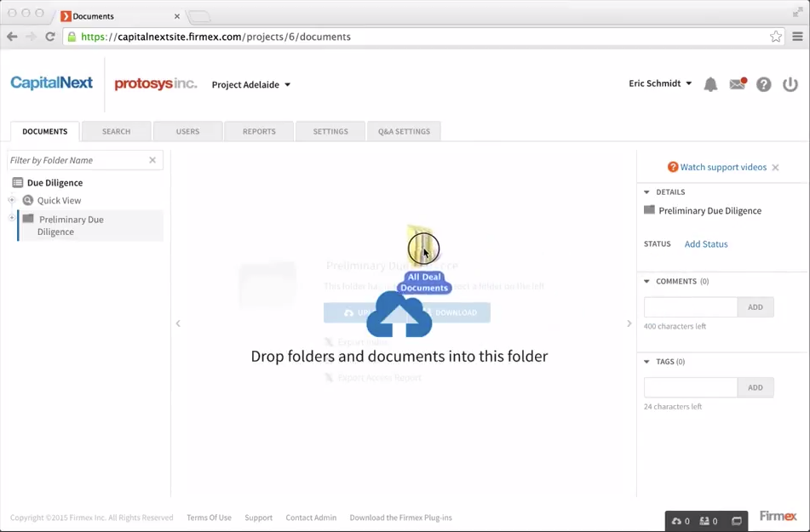Click Download the Firmex Plug-ins link
This screenshot has width=810, height=532.
pyautogui.click(x=401, y=518)
